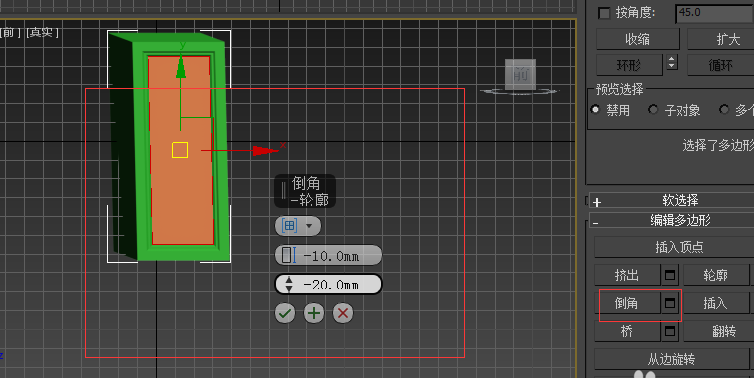Click the 插入顶点 button

[674, 247]
